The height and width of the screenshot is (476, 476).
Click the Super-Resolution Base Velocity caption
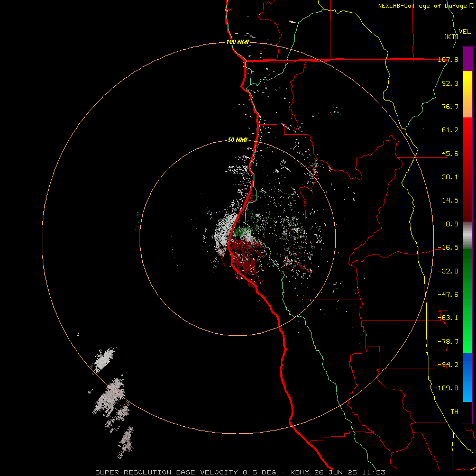(240, 472)
